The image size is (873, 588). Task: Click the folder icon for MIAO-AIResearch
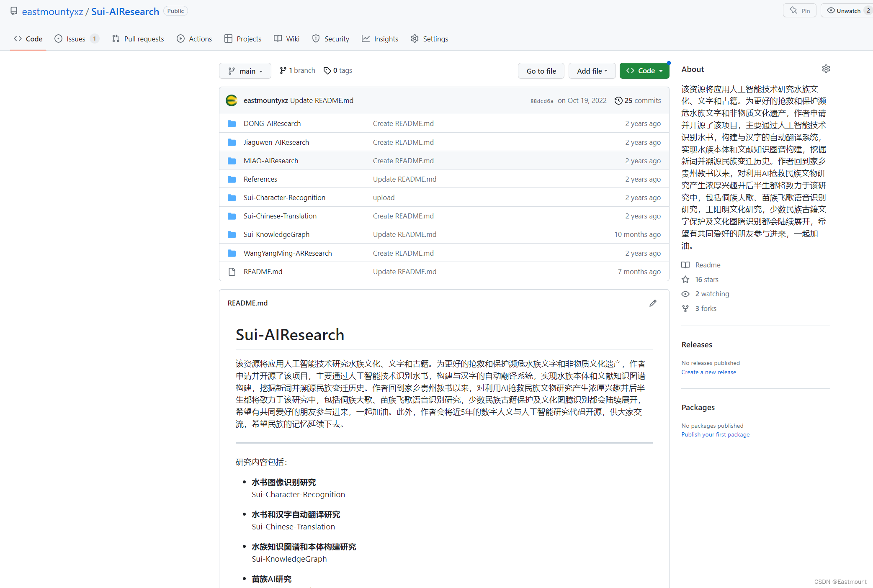point(232,161)
